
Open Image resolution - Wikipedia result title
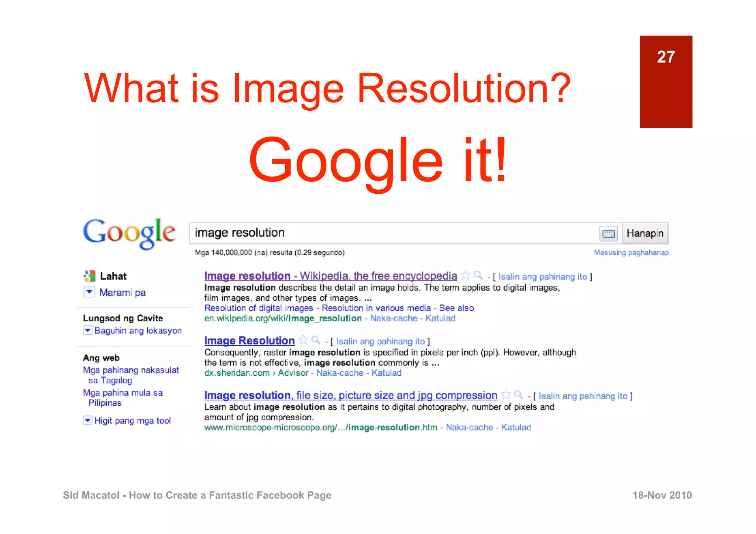pyautogui.click(x=330, y=276)
